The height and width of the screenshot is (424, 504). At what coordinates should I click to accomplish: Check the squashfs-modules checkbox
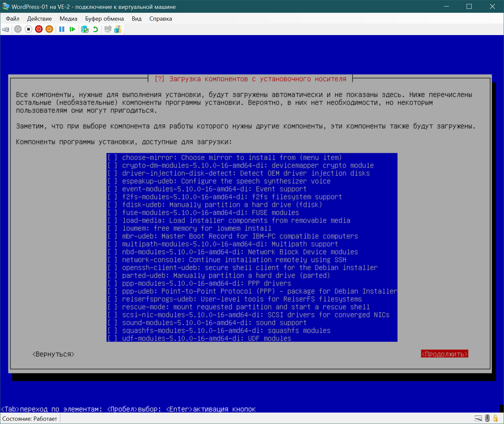[x=112, y=331]
